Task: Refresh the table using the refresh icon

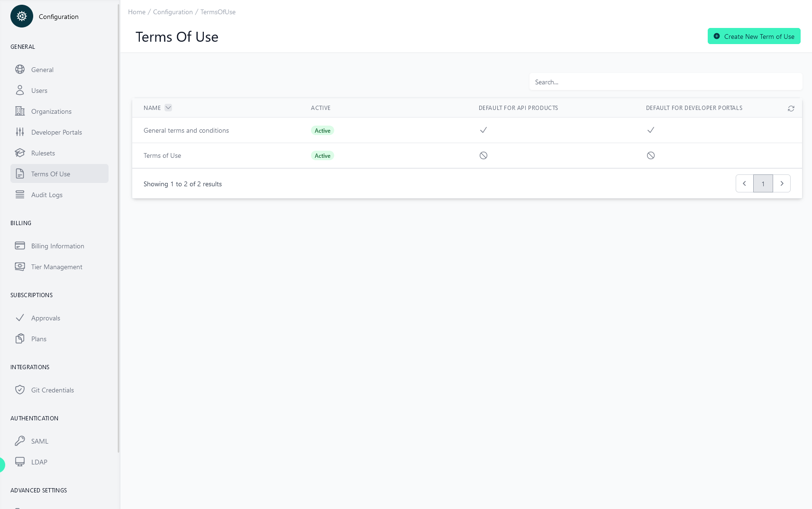Action: pyautogui.click(x=791, y=108)
